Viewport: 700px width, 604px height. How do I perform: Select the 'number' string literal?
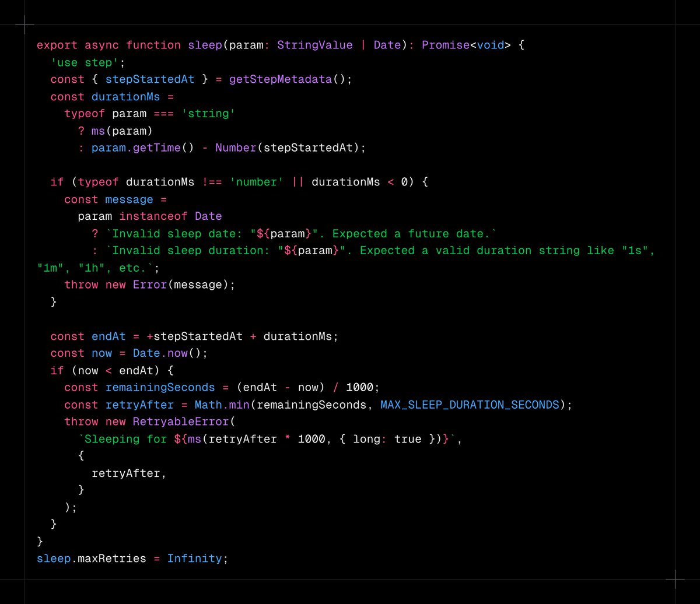(257, 182)
